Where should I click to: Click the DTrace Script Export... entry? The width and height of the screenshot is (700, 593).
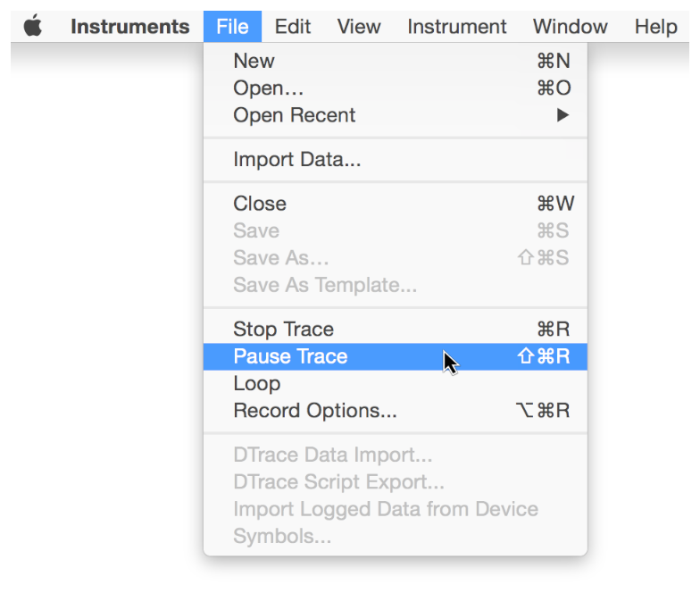click(338, 482)
